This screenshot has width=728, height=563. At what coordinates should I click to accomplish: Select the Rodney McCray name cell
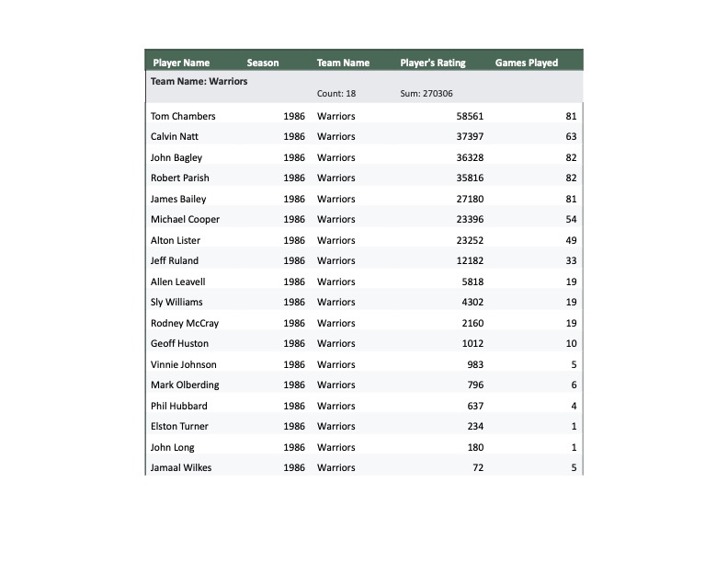[185, 323]
